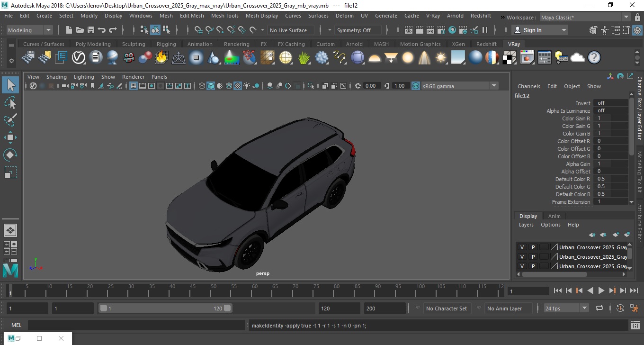Select the Lasso selection tool

pos(10,102)
